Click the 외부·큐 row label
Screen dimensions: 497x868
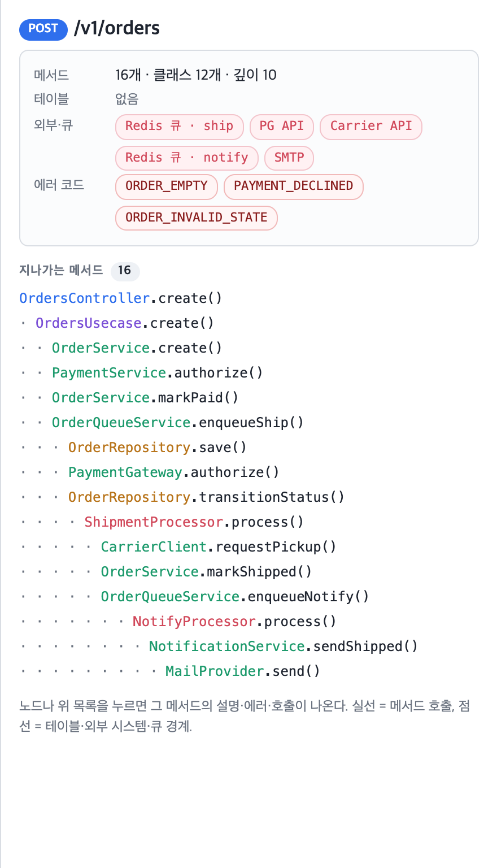point(54,125)
